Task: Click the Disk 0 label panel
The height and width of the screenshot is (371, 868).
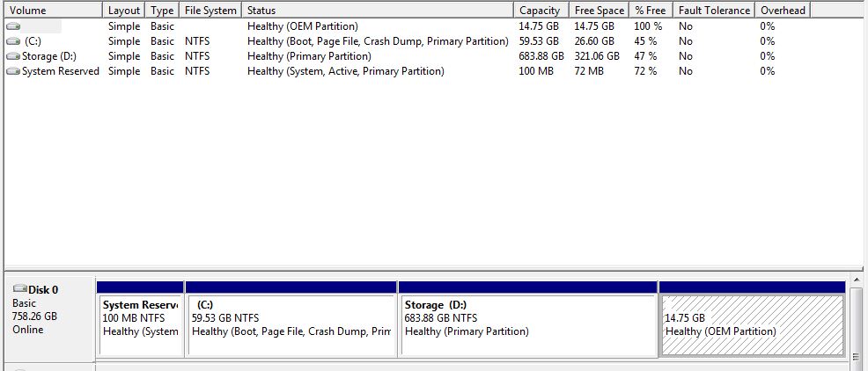Action: 49,318
